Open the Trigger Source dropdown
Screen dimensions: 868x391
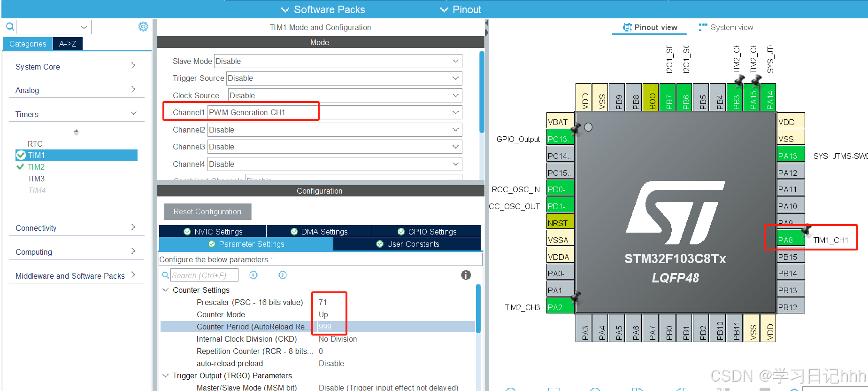tap(344, 78)
